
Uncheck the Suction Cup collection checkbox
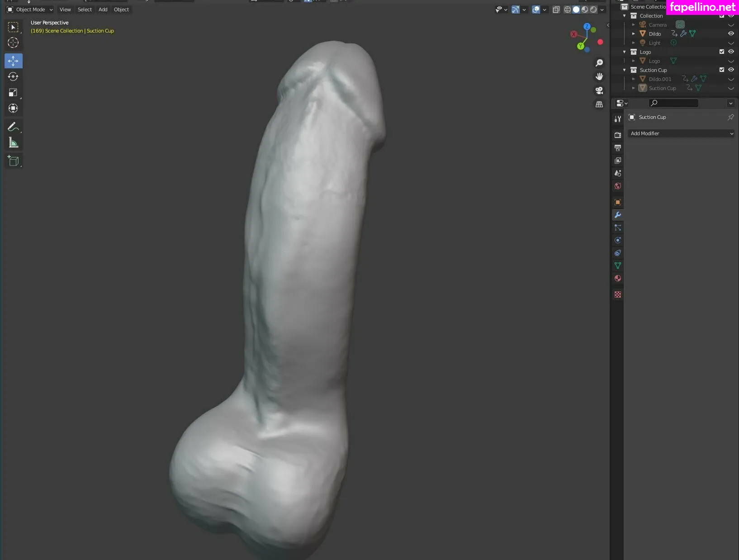pos(722,70)
